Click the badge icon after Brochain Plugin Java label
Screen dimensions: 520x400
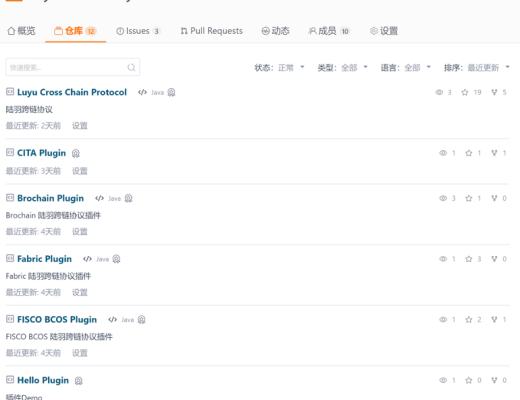(128, 198)
